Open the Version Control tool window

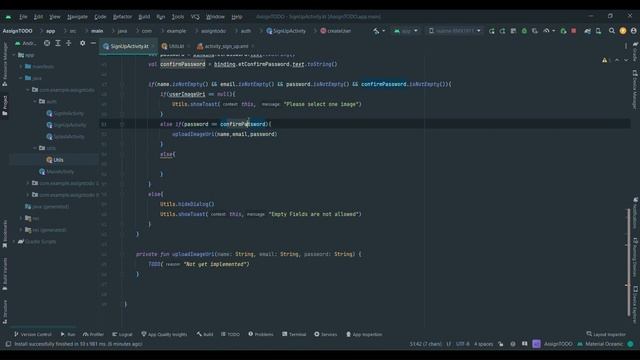click(33, 334)
